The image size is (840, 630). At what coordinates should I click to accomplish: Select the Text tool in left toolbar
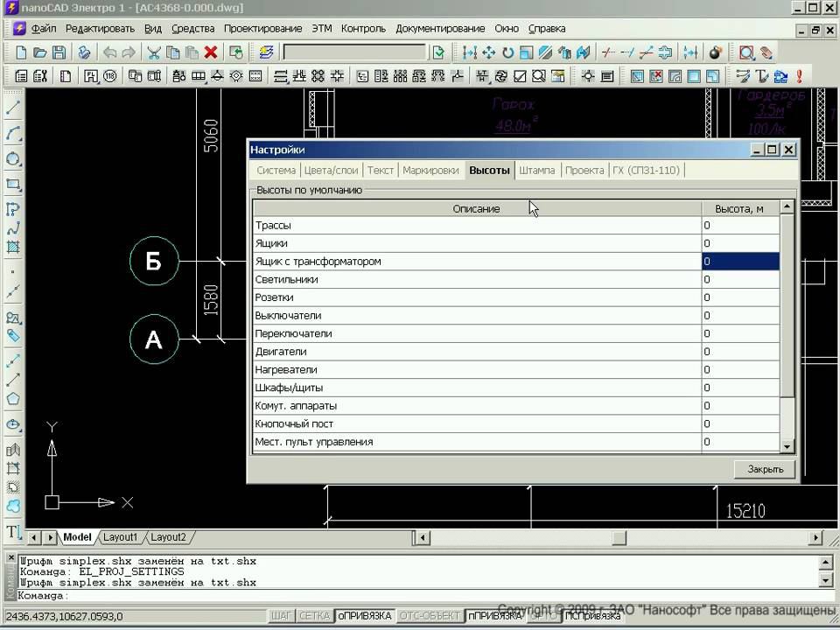click(x=13, y=531)
